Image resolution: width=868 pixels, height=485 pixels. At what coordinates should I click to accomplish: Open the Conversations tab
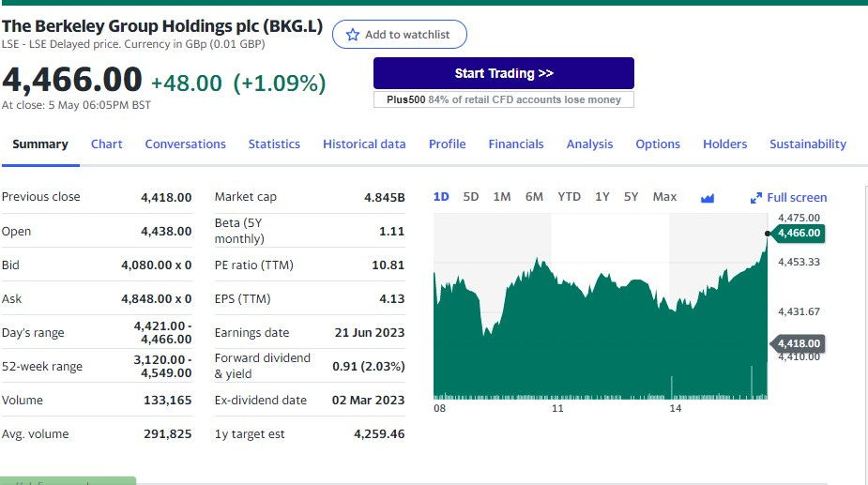186,144
